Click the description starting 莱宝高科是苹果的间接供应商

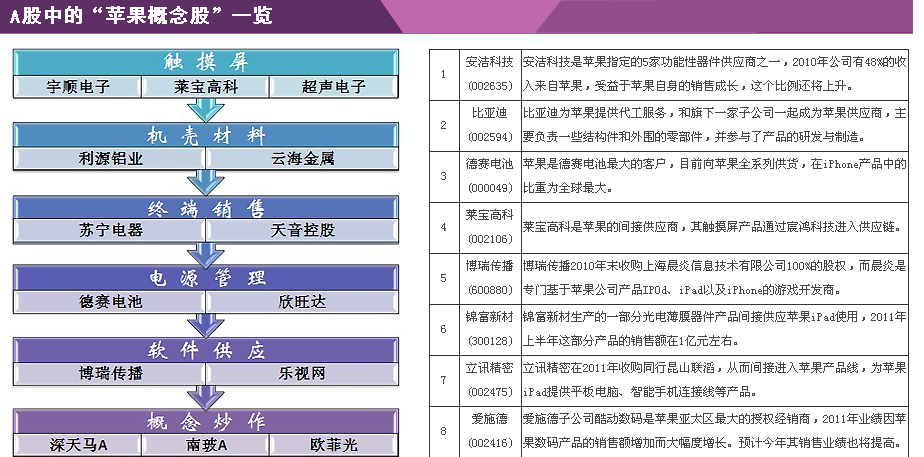point(712,227)
